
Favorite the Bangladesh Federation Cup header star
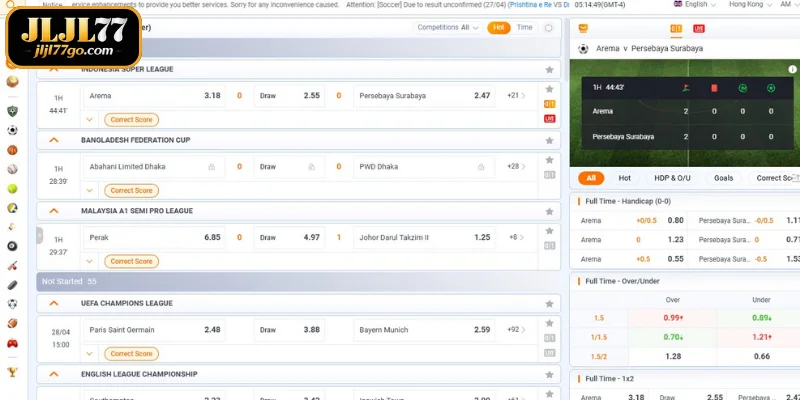549,140
